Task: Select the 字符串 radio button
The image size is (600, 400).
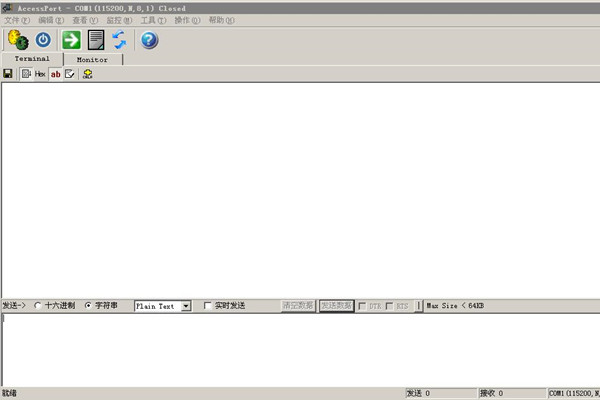Action: [88, 306]
